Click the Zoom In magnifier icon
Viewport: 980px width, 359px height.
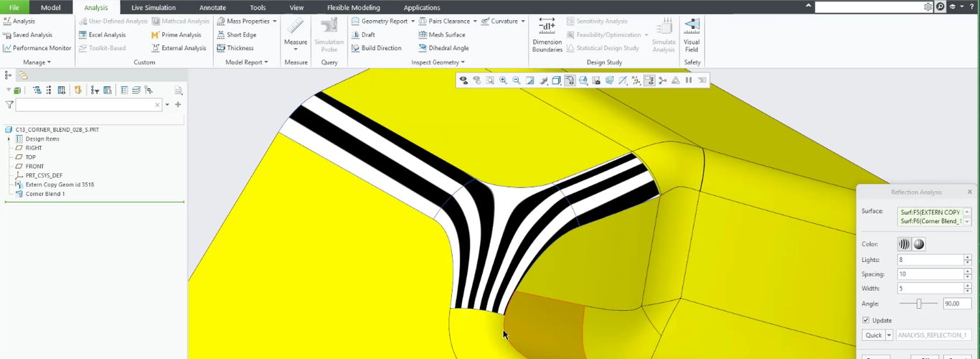click(x=504, y=80)
